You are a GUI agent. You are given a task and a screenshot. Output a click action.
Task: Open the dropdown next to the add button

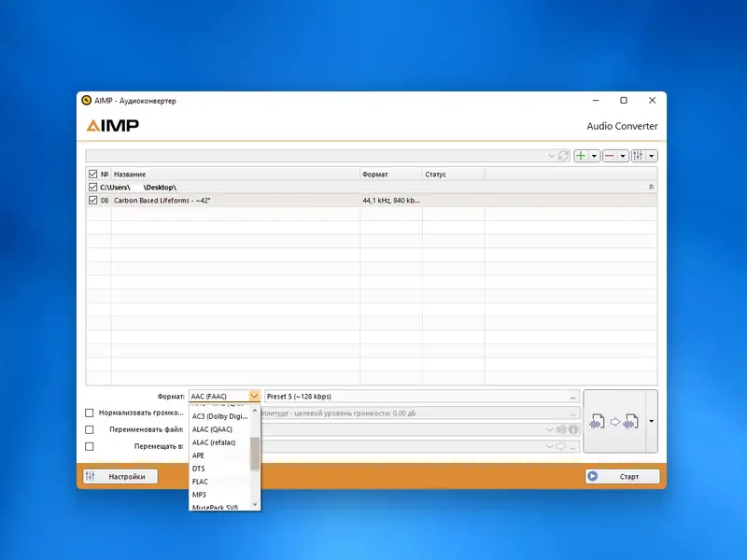click(x=594, y=155)
